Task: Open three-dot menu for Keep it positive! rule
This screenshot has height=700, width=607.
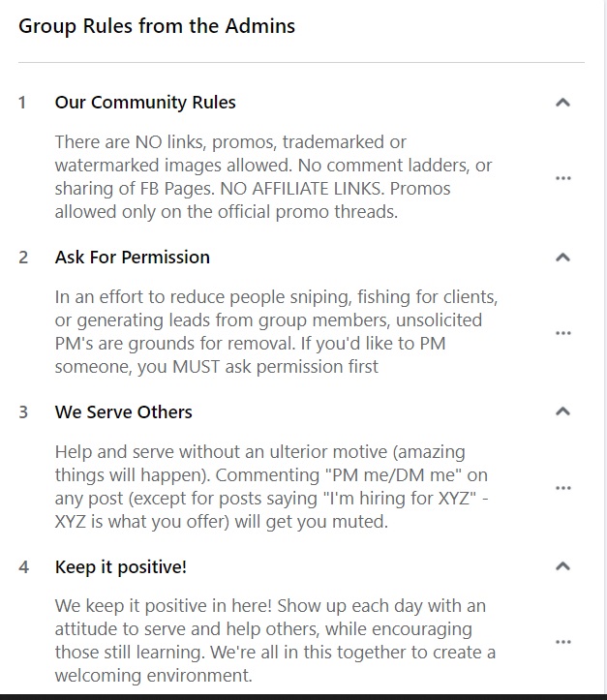Action: pyautogui.click(x=562, y=642)
